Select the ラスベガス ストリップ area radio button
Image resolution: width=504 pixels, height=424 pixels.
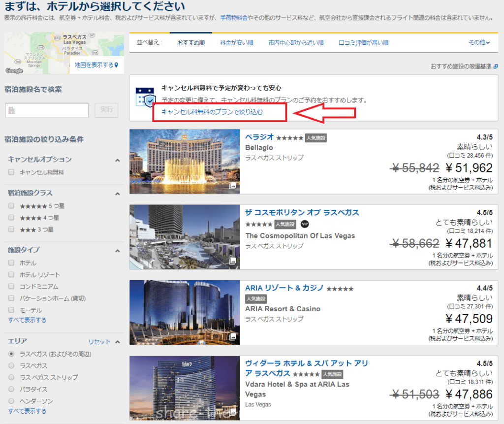[11, 377]
